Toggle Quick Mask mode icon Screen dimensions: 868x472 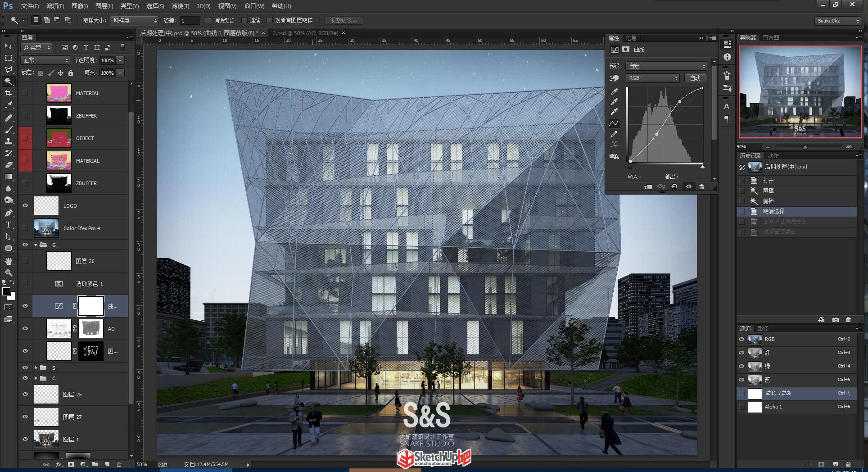9,308
